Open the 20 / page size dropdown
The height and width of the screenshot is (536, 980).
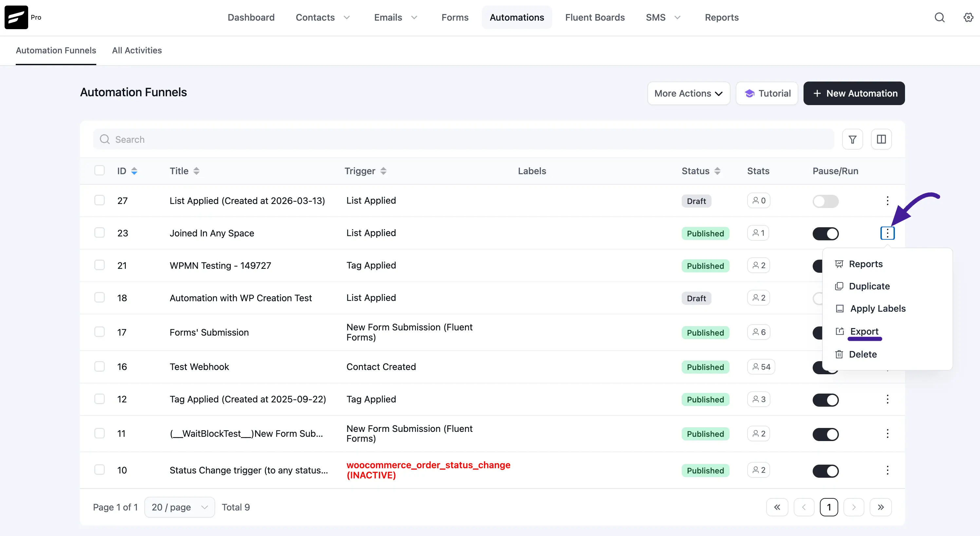point(179,508)
